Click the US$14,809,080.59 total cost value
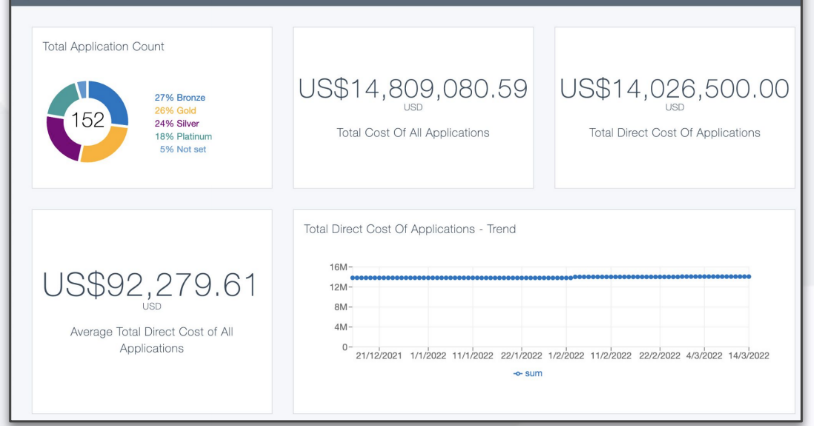Viewport: 814px width, 426px height. 412,89
